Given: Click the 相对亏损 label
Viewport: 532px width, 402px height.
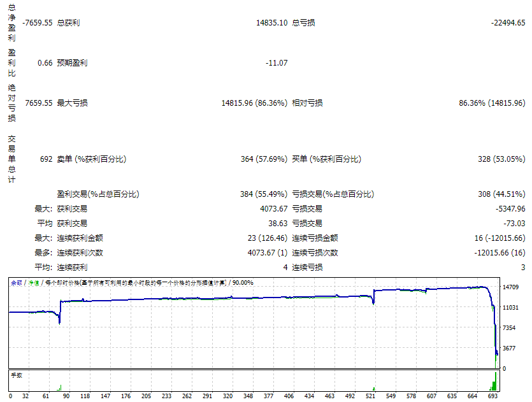Looking at the screenshot, I should [x=307, y=103].
